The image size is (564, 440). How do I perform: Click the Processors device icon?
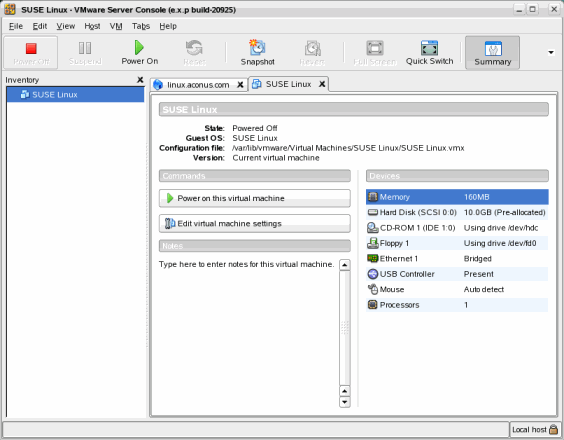tap(373, 305)
